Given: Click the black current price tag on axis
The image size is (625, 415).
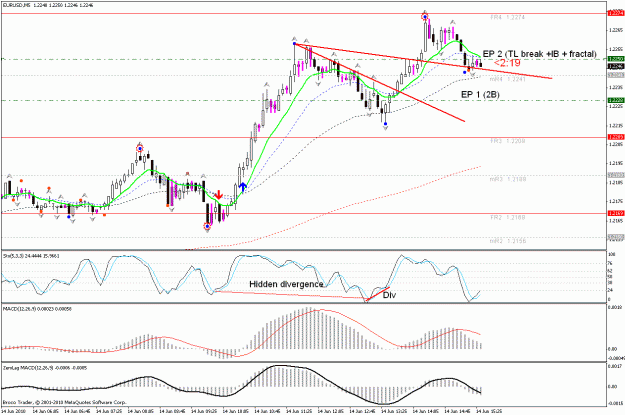Looking at the screenshot, I should [616, 66].
